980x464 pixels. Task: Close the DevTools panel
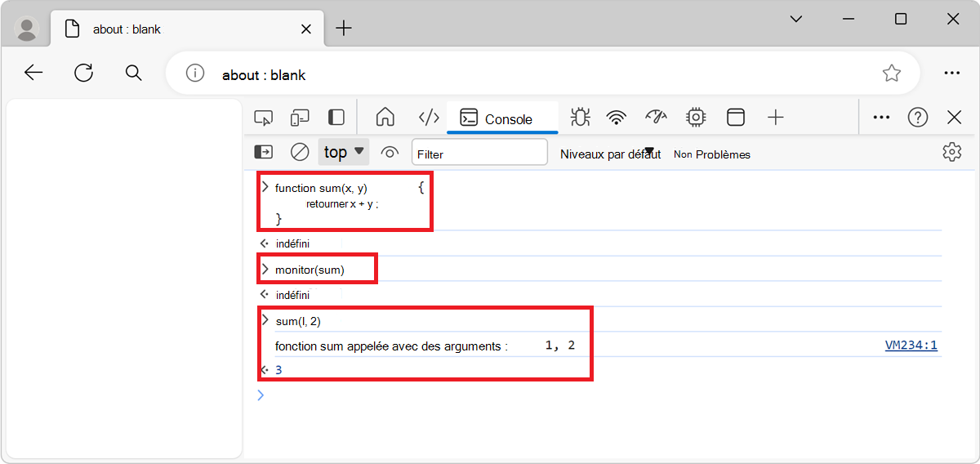[955, 118]
